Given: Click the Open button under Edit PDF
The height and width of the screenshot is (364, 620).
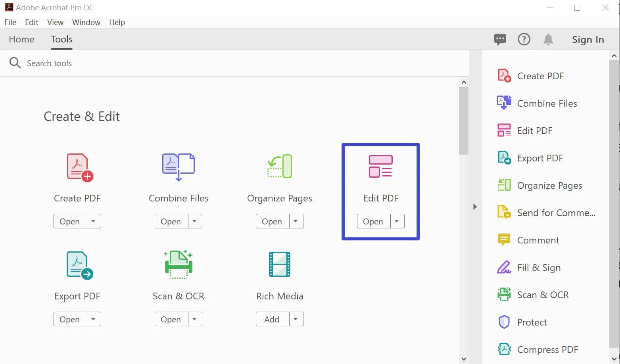Looking at the screenshot, I should 374,221.
